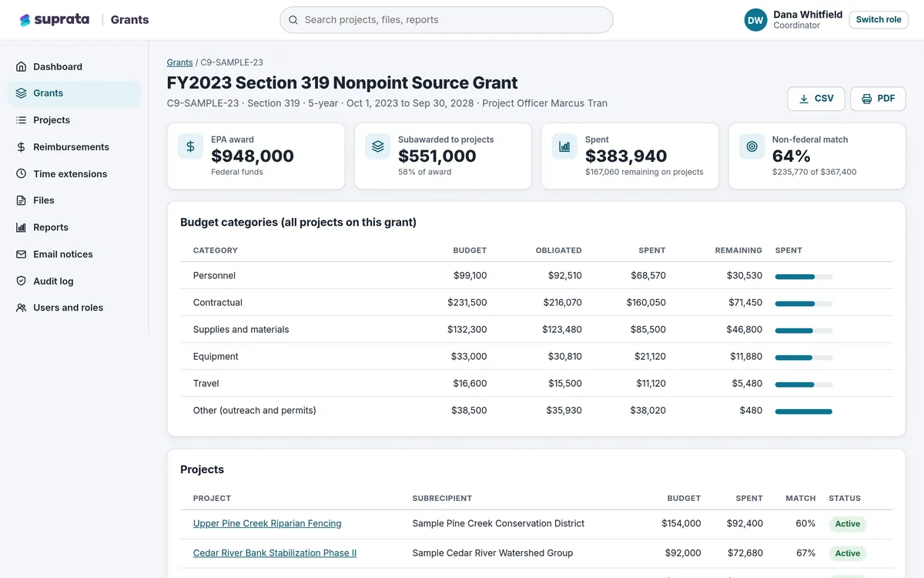The width and height of the screenshot is (924, 578).
Task: Click Sample Pine Creek Conservation District subrecipient
Action: point(498,524)
